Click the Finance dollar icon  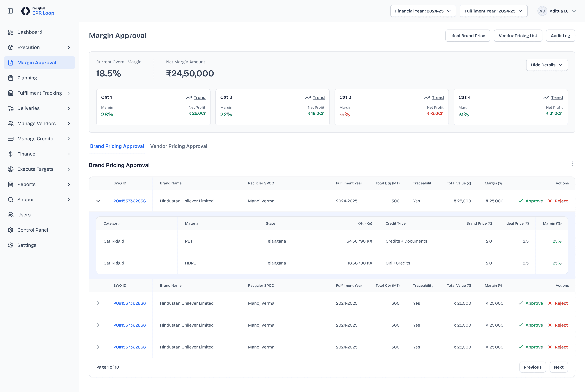(11, 154)
